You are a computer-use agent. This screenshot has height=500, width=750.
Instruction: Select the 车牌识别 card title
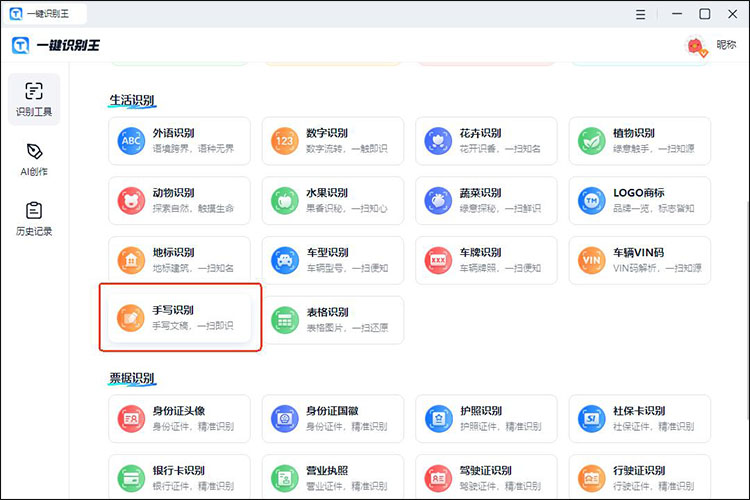480,252
